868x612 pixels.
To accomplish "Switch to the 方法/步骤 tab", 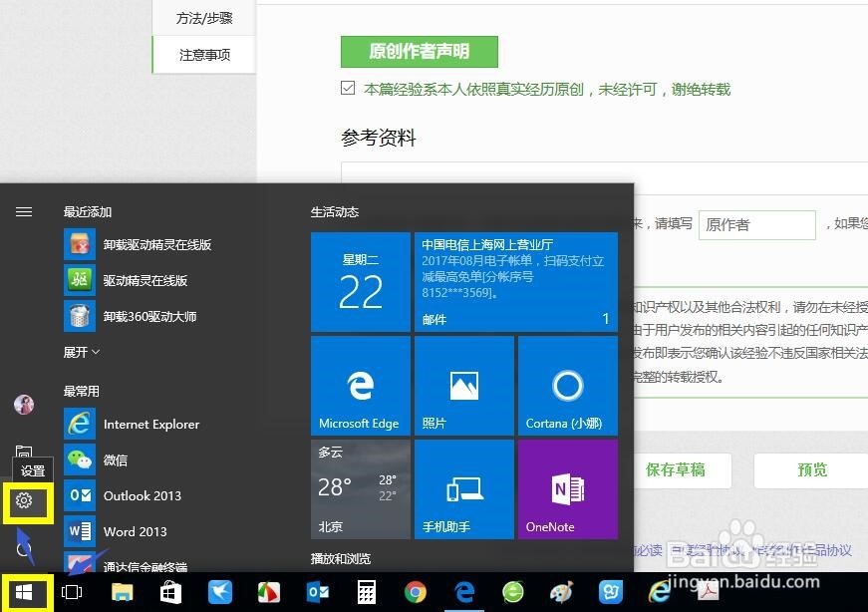I will pyautogui.click(x=203, y=17).
